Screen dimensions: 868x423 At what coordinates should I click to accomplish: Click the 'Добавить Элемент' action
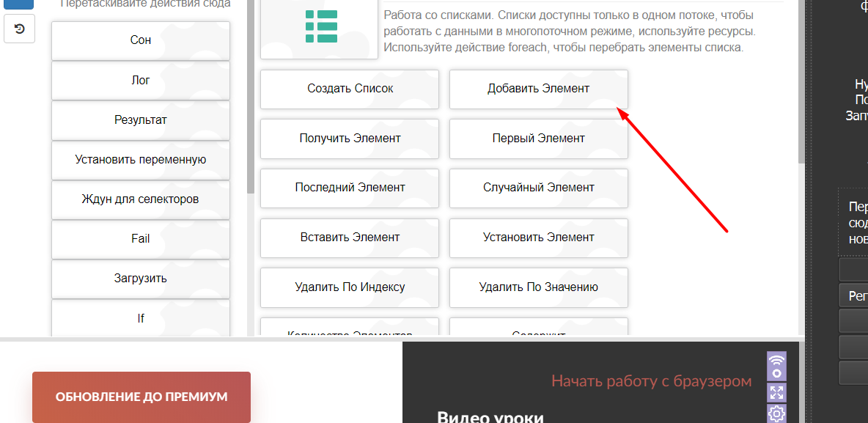click(x=538, y=89)
